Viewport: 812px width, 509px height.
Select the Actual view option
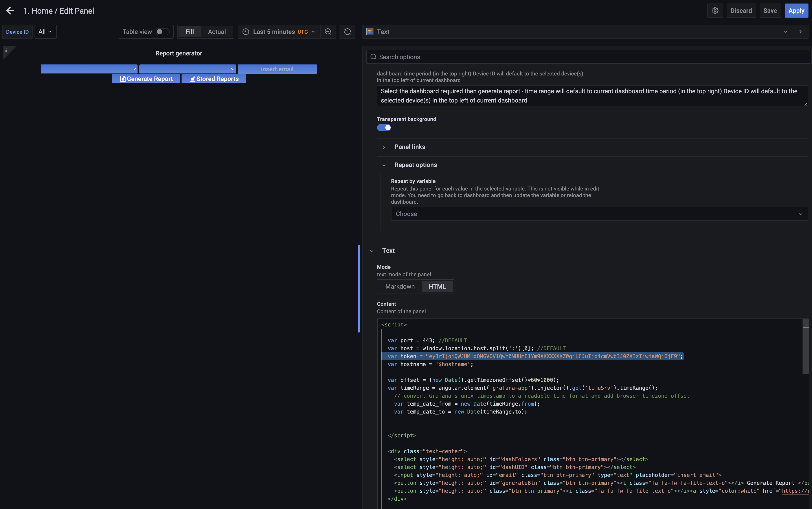pyautogui.click(x=217, y=32)
